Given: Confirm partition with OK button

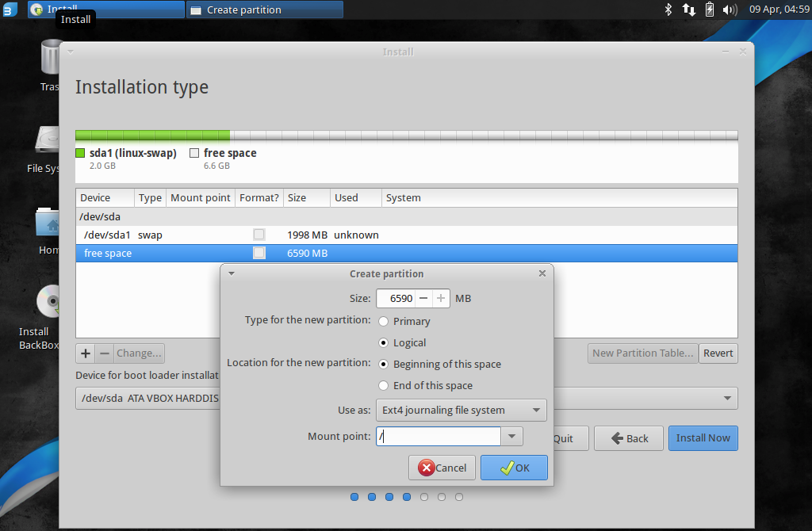Looking at the screenshot, I should pyautogui.click(x=514, y=468).
